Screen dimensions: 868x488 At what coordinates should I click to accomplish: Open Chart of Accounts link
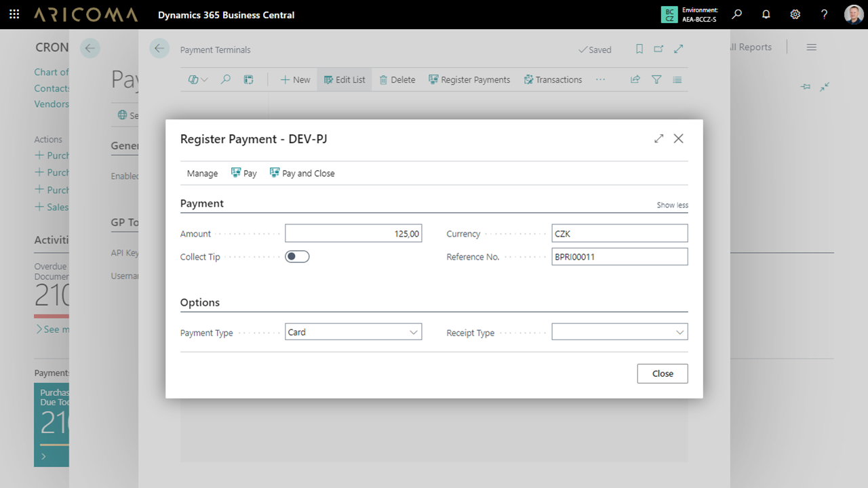click(52, 72)
